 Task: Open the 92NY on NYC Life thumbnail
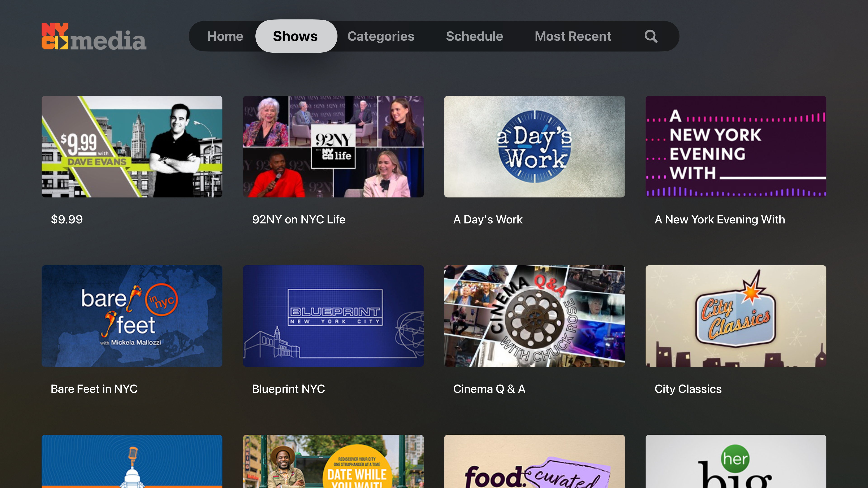point(333,146)
